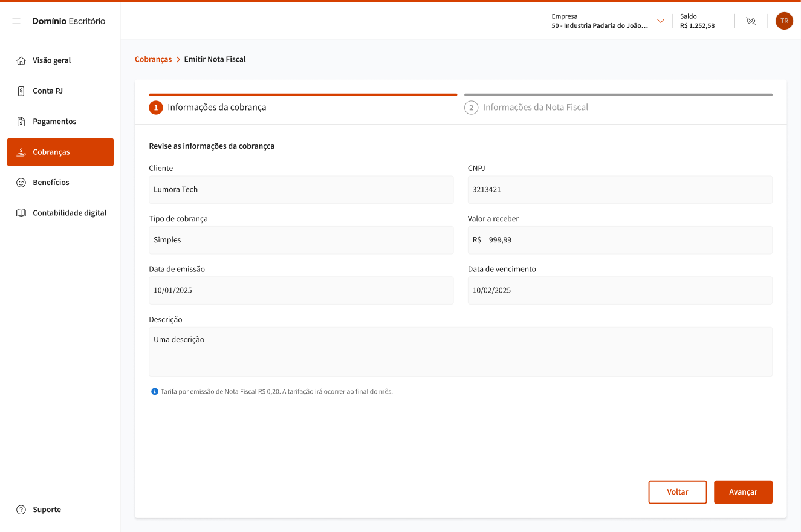Click the Descrição text area

(460, 352)
